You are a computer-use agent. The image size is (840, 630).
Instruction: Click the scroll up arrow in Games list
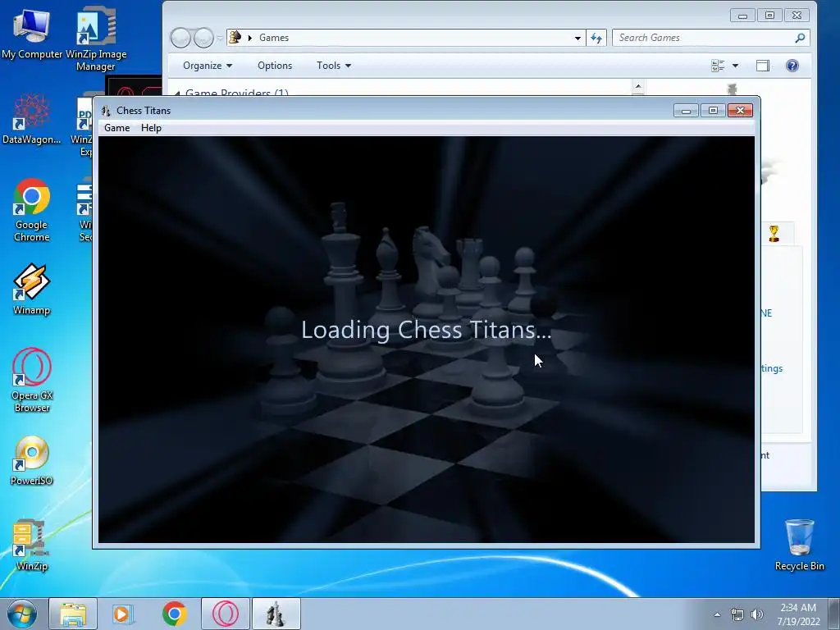tap(637, 86)
